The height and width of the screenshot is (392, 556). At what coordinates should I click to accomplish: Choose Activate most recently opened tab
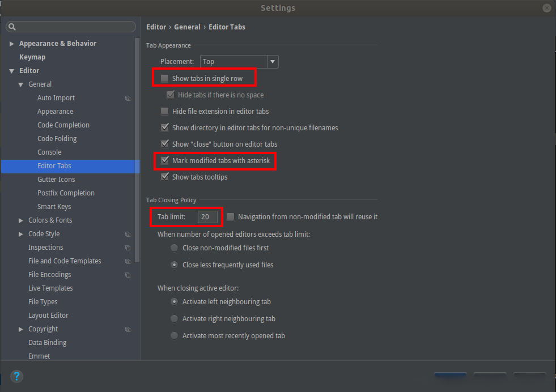[174, 336]
